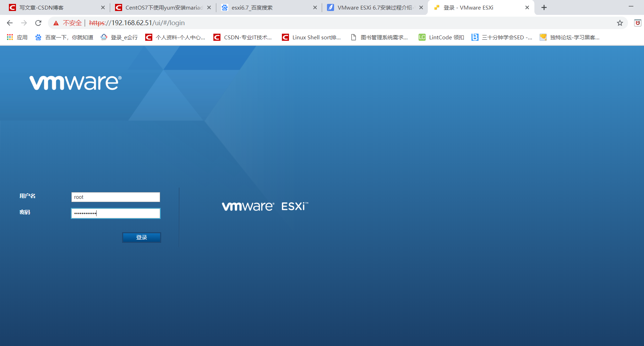Switch to the esxi6.7_百度搜索 tab

(x=264, y=7)
